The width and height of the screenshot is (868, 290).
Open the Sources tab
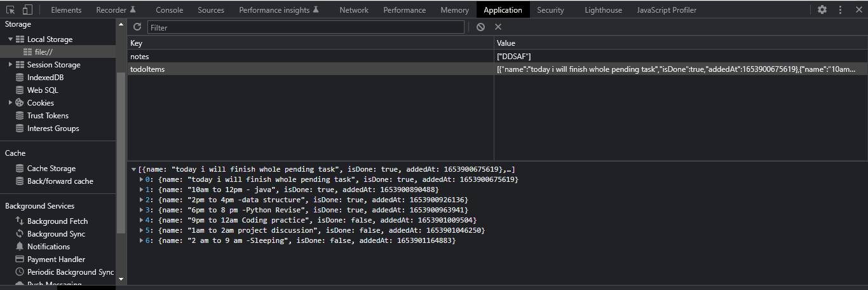[211, 10]
